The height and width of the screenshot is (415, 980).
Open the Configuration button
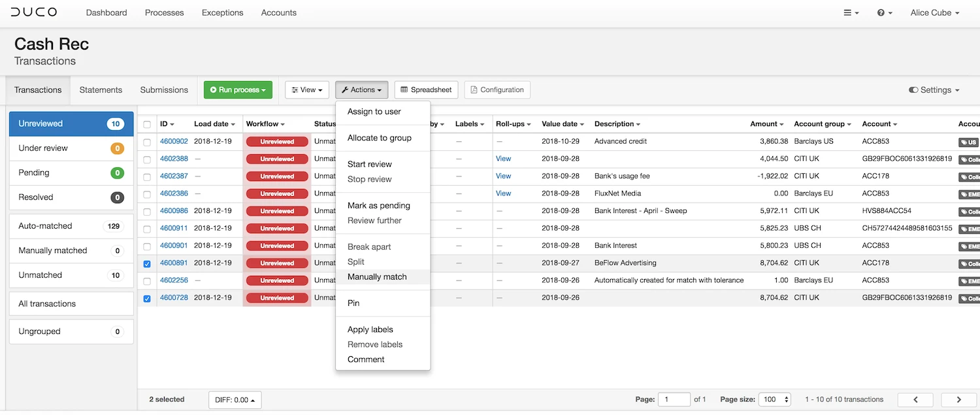pyautogui.click(x=497, y=90)
